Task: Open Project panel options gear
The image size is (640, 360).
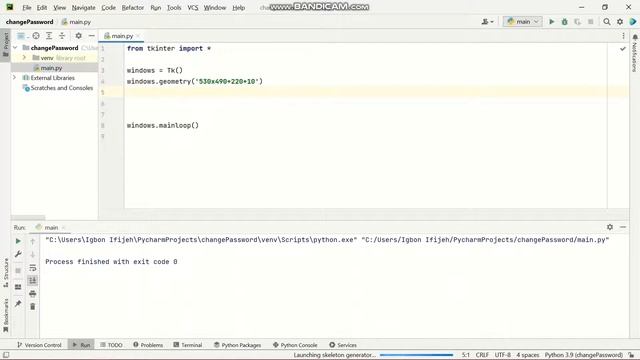Action: click(x=78, y=36)
